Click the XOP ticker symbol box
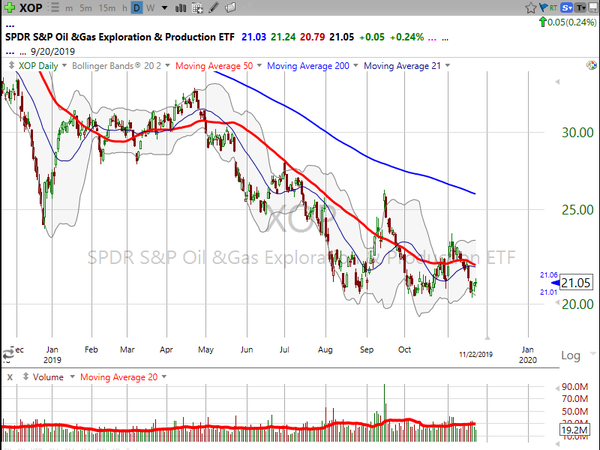 coord(31,8)
